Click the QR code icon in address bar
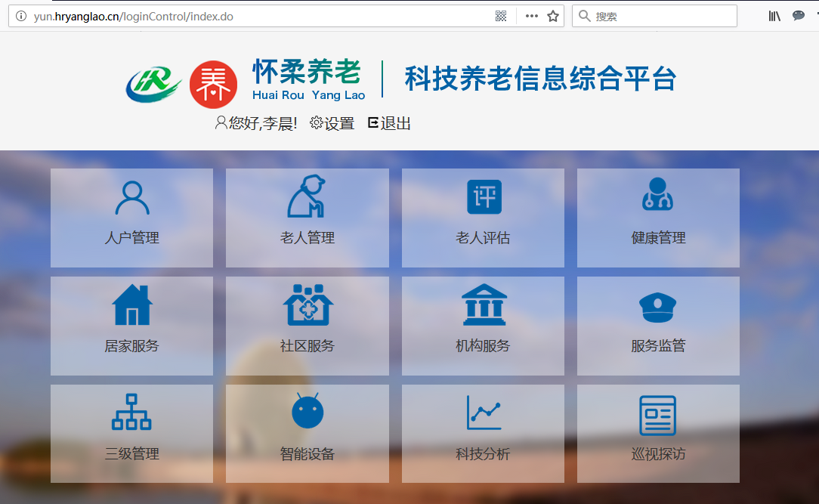819x504 pixels. point(501,16)
